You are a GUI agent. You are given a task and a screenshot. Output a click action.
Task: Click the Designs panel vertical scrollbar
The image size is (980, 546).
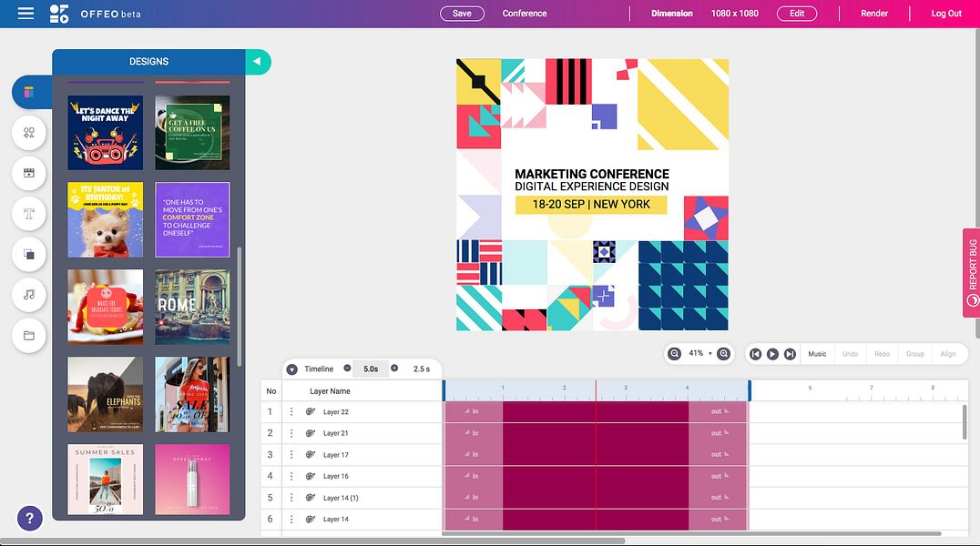[239, 306]
